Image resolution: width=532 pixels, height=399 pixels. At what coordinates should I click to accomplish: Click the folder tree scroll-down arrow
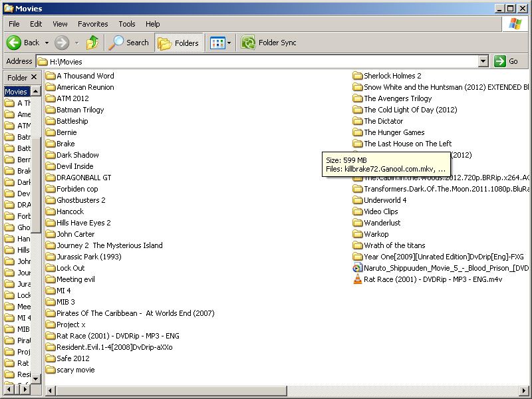(x=36, y=378)
